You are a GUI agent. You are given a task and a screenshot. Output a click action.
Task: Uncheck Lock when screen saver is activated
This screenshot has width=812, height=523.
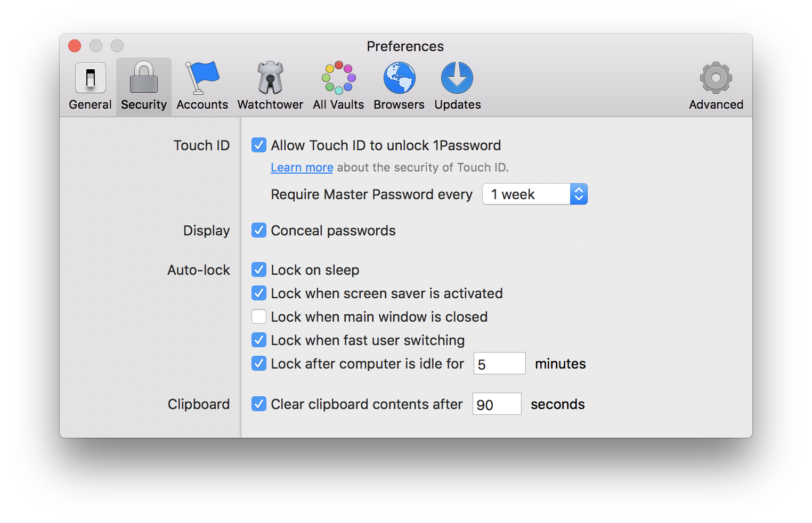point(259,293)
